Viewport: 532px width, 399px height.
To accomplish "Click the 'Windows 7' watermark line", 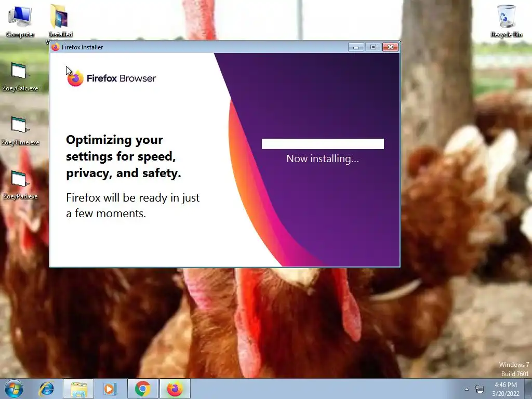I will [x=514, y=364].
